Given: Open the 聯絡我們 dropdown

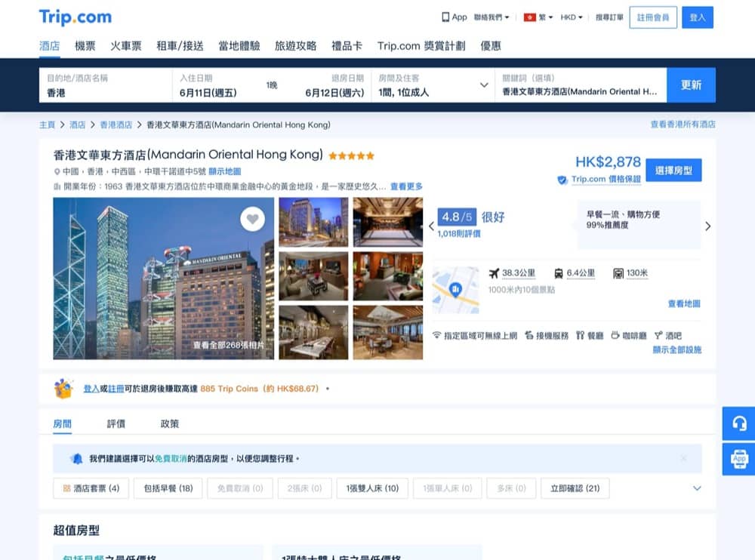Looking at the screenshot, I should click(492, 17).
